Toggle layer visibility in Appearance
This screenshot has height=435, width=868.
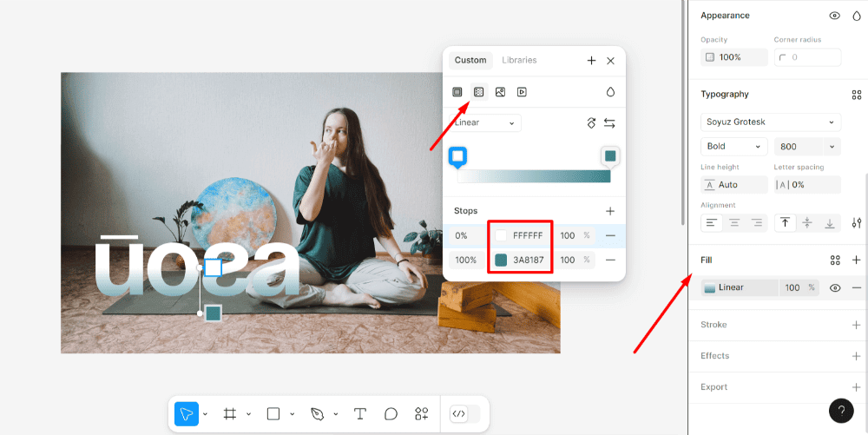tap(835, 16)
